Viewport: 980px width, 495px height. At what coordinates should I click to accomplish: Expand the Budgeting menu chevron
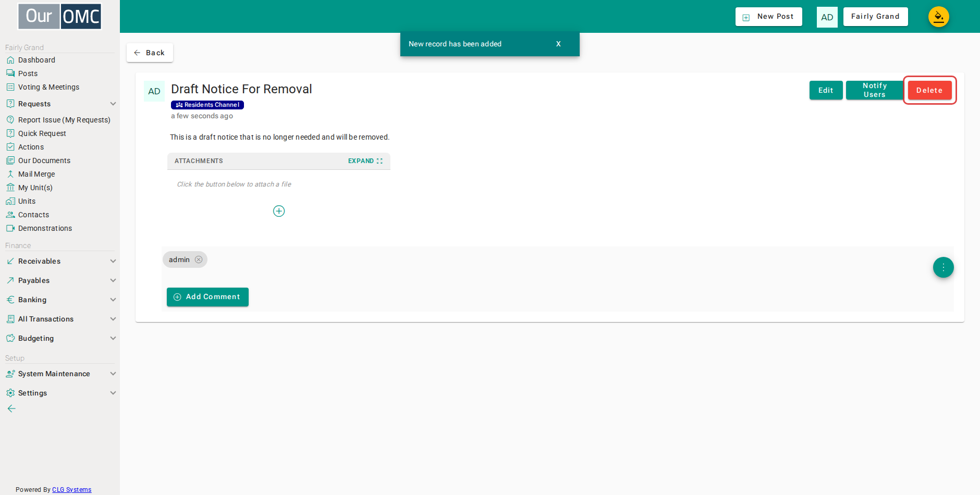point(113,338)
